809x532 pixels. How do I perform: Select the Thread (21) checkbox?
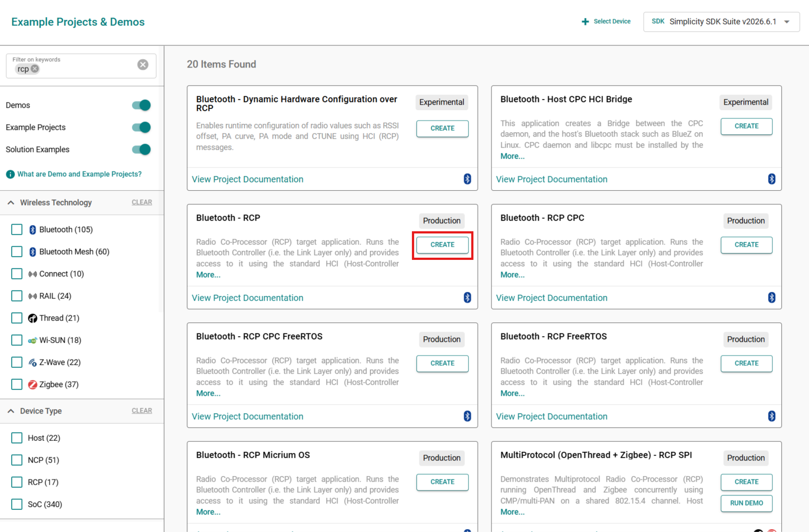(x=17, y=318)
